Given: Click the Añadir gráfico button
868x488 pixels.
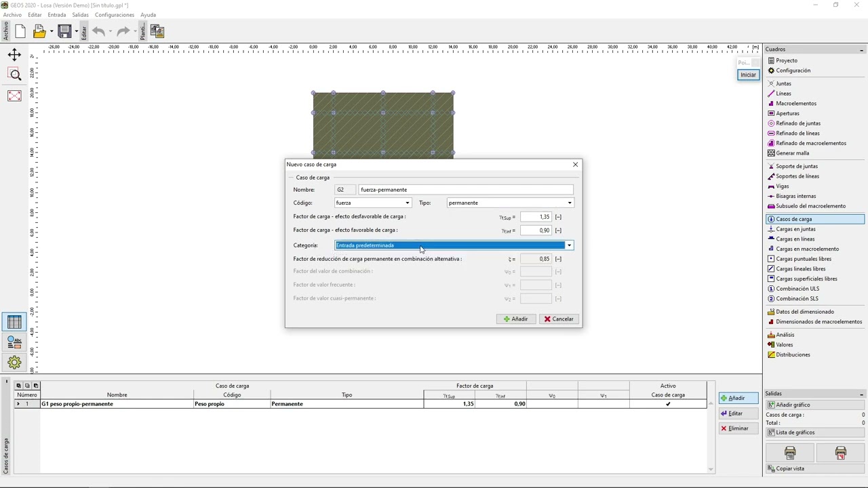Looking at the screenshot, I should (815, 405).
